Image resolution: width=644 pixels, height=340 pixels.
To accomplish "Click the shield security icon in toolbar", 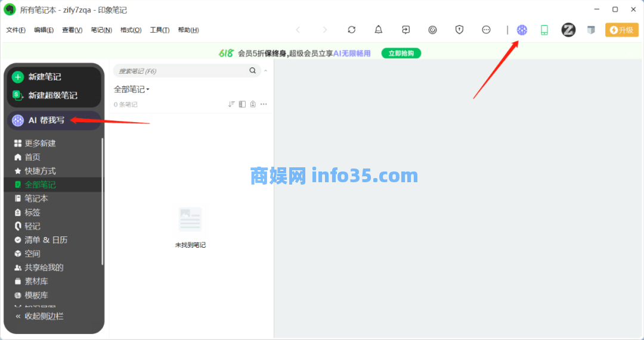I will tap(459, 30).
